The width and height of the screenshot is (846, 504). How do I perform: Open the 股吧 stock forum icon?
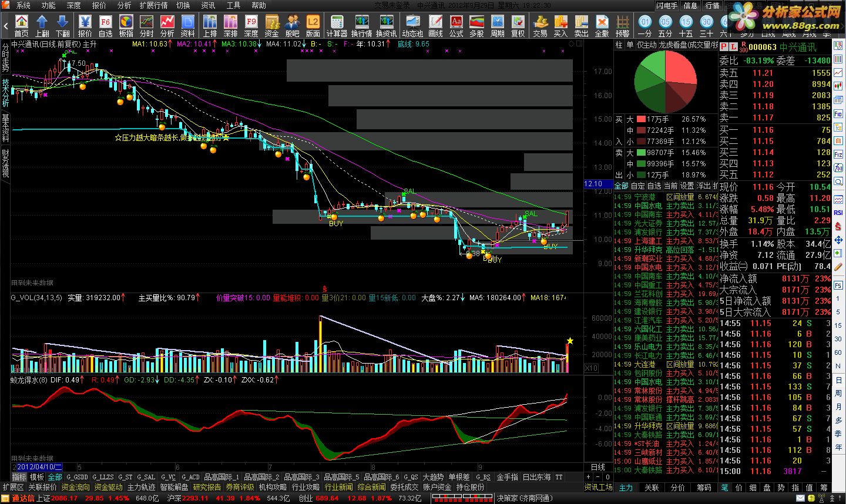pos(292,26)
